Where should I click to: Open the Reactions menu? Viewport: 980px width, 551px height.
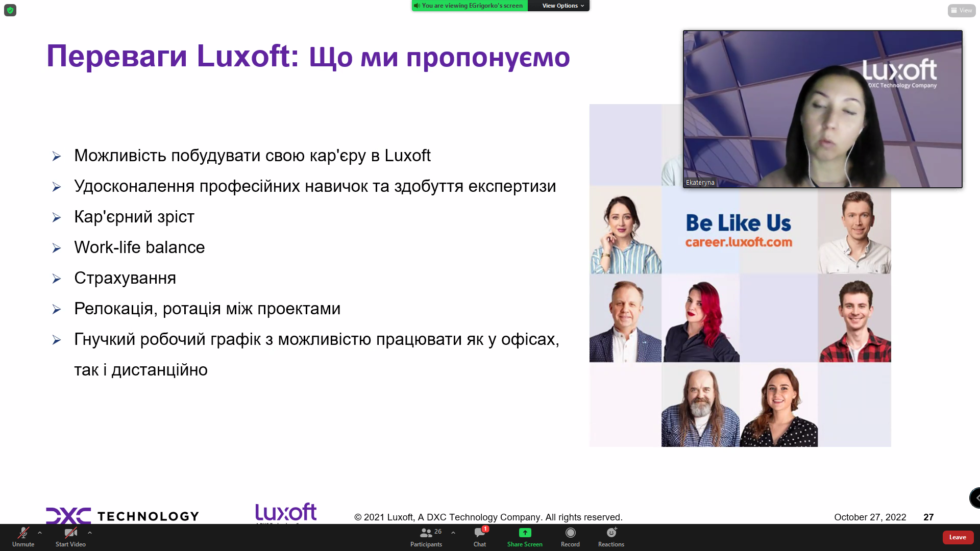click(611, 537)
